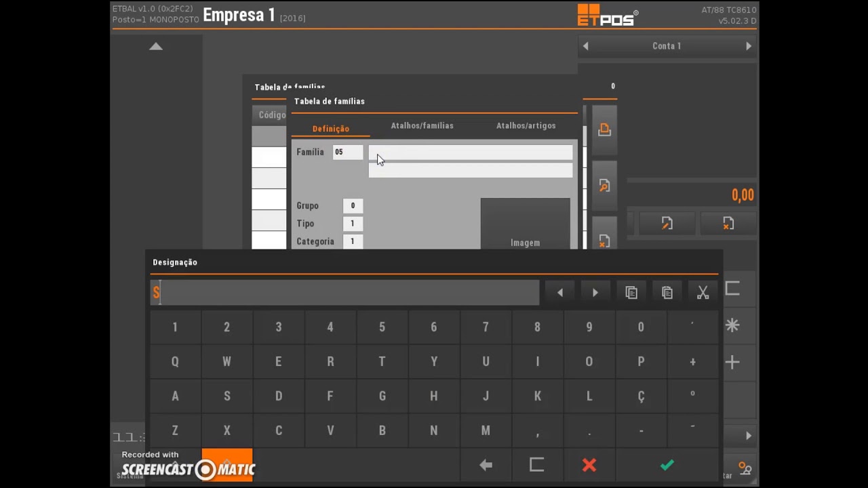Screen dimensions: 868x488
Task: Click space key icon on right panel
Action: pyautogui.click(x=732, y=289)
